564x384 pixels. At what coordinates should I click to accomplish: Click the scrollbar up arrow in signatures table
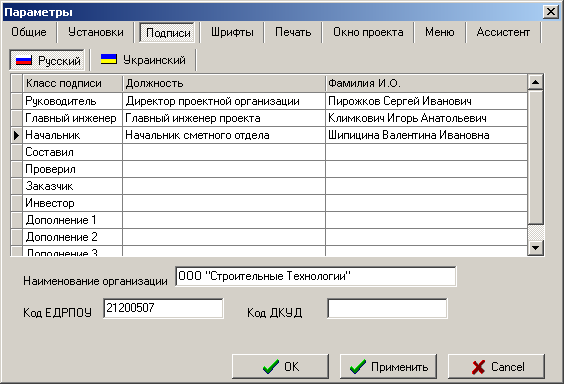(535, 82)
